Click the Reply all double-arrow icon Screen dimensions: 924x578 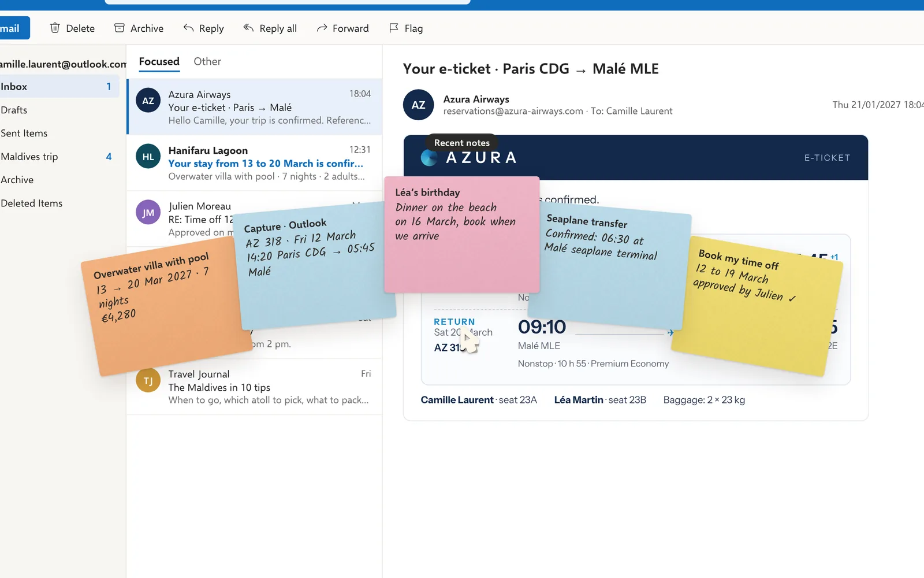[x=248, y=28]
